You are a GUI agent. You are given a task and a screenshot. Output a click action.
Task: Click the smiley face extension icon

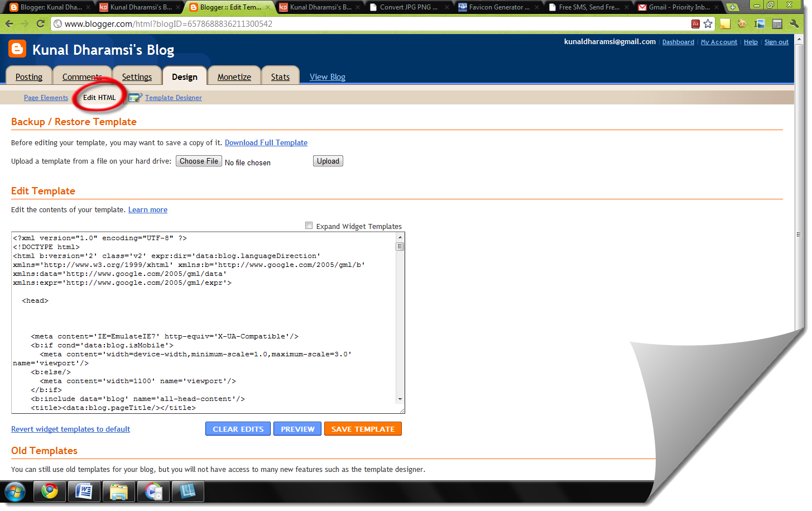(742, 23)
